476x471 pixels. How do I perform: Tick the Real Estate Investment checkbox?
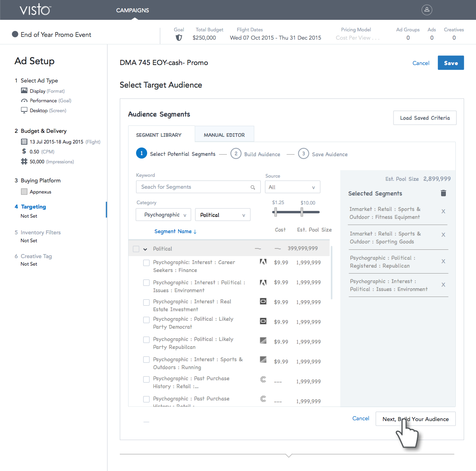click(146, 303)
